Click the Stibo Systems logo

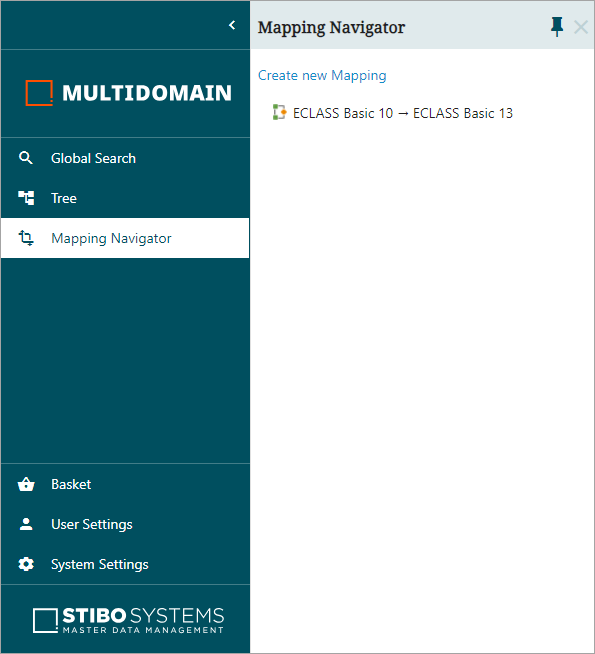click(128, 620)
